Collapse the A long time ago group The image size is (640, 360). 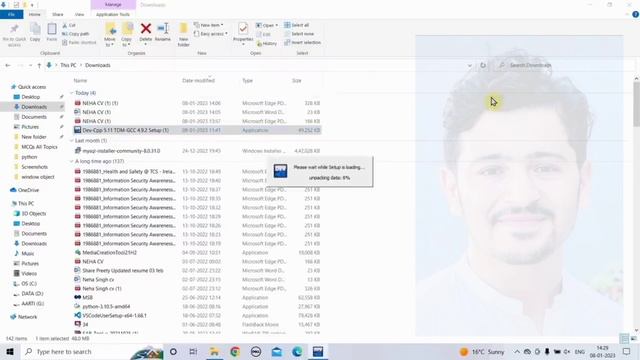tap(72, 161)
